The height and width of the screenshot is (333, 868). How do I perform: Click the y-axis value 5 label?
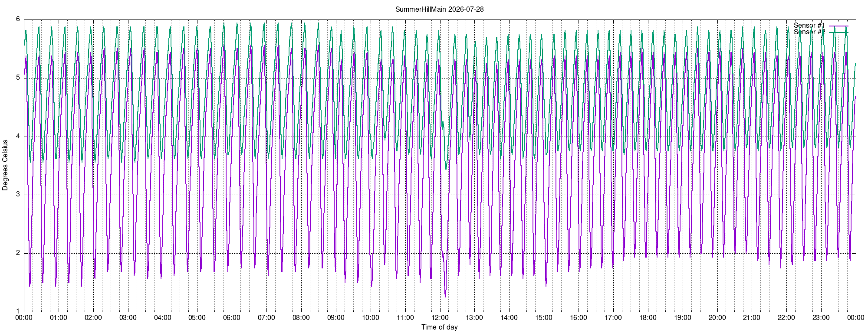click(x=18, y=78)
